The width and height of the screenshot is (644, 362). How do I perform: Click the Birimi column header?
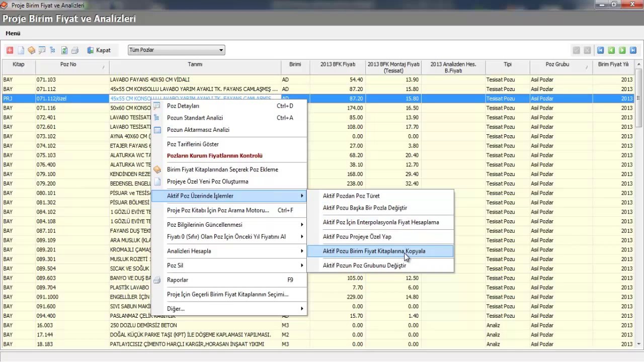coord(295,67)
